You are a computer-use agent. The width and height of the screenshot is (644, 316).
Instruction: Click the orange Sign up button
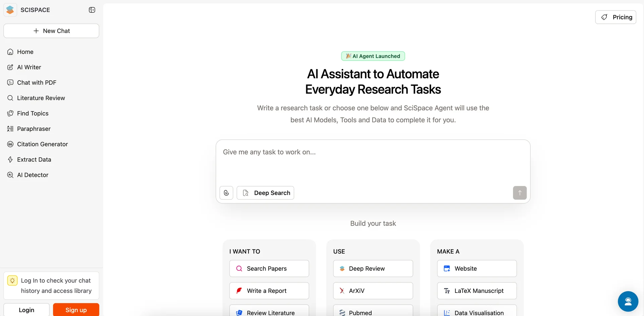tap(76, 310)
